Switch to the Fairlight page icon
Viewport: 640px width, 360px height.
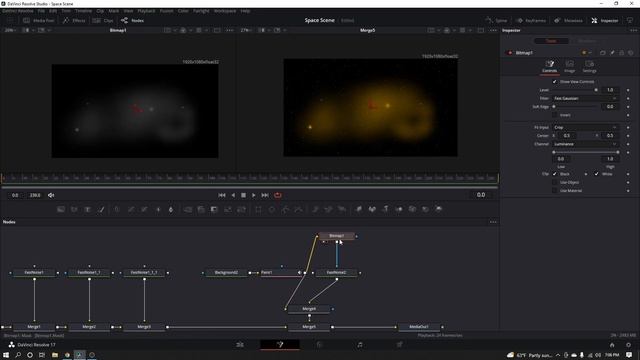coord(360,345)
